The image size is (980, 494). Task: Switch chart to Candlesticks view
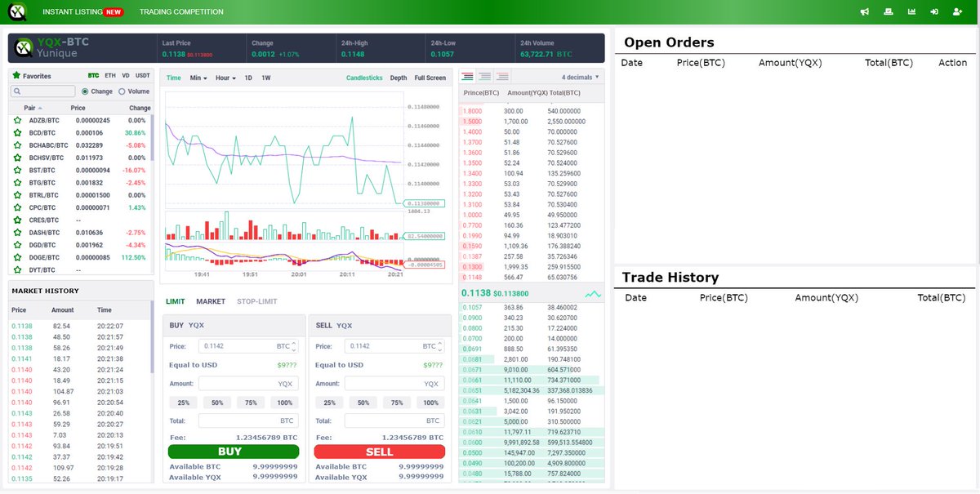[364, 78]
